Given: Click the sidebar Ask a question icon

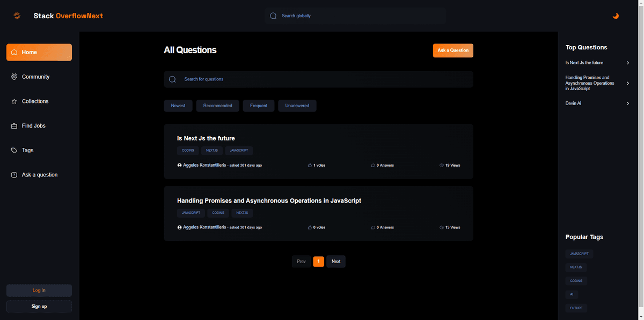Looking at the screenshot, I should pos(14,175).
